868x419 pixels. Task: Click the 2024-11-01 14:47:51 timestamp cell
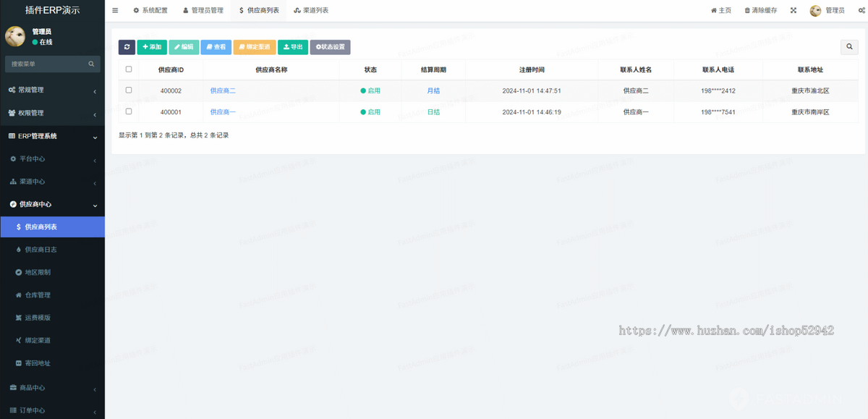point(532,91)
